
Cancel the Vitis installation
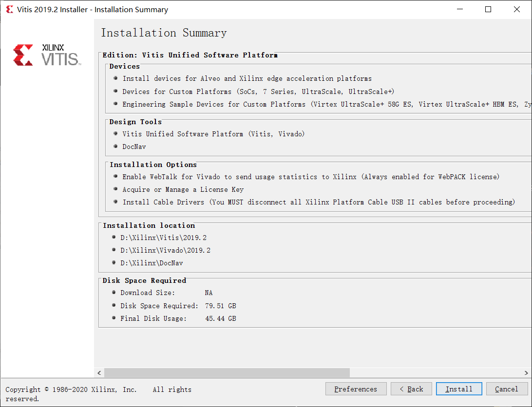coord(507,388)
